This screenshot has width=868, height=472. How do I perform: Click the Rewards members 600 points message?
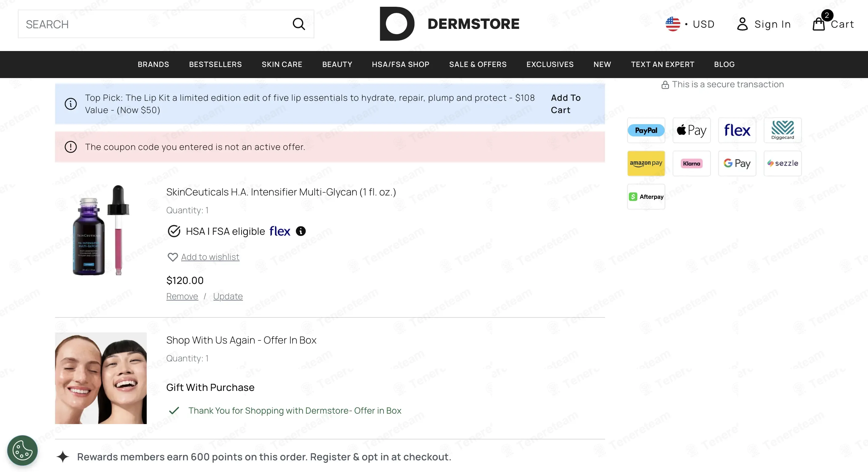pyautogui.click(x=264, y=457)
